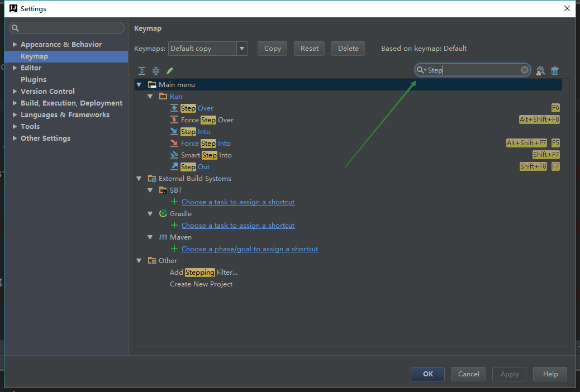
Task: Click the Force Step Into action icon
Action: click(174, 143)
